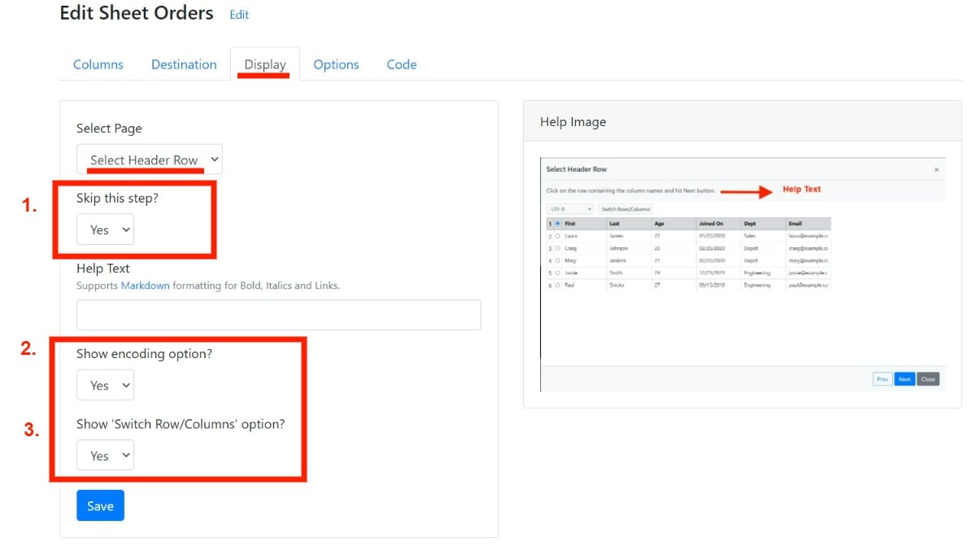Follow the Markdown link
This screenshot has height=551, width=980.
pos(146,286)
